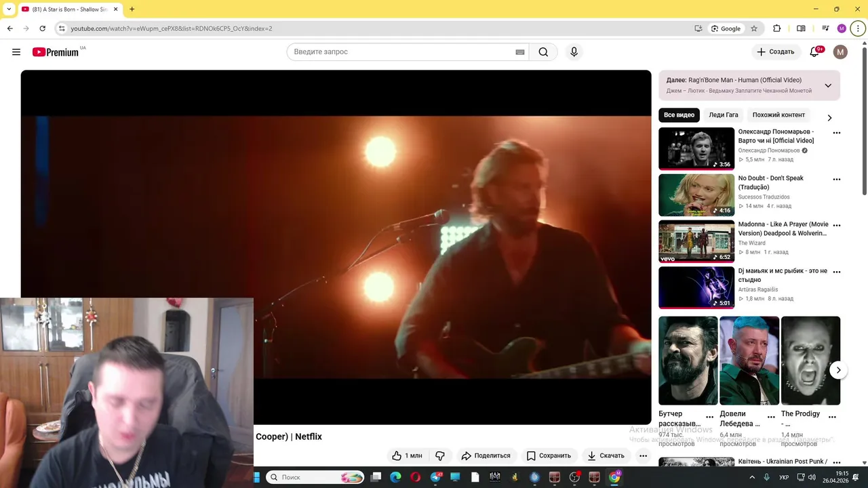Open Telegram from taskbar
The width and height of the screenshot is (868, 488).
(435, 477)
